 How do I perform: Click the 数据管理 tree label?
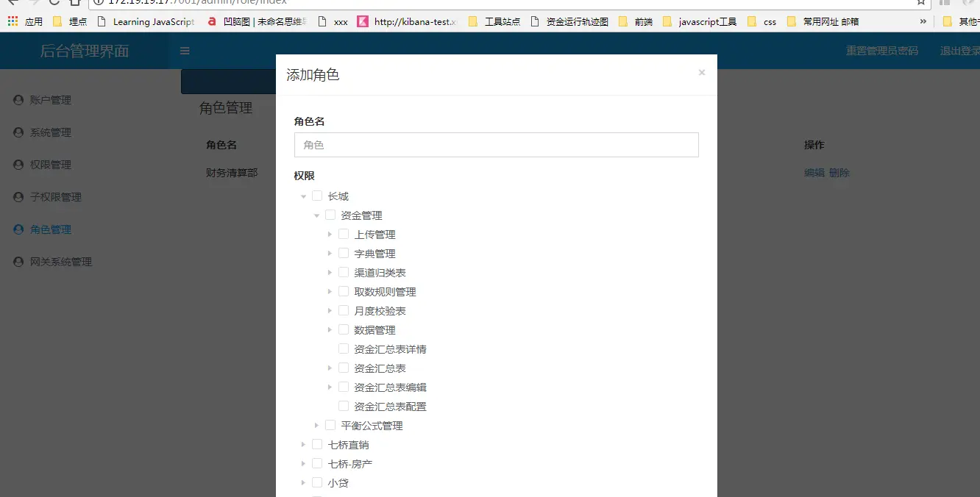[375, 330]
